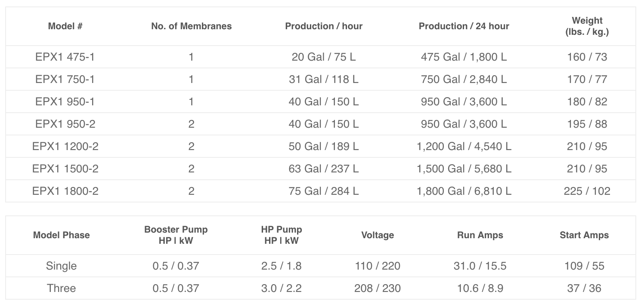The image size is (644, 307).
Task: Select the Voltage column header
Action: [378, 235]
